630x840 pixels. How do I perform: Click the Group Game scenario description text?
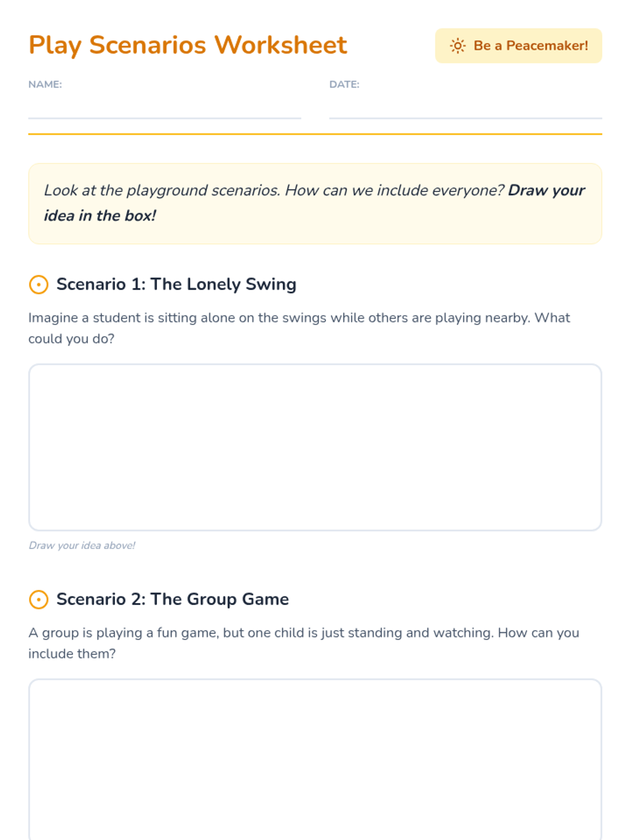click(303, 643)
